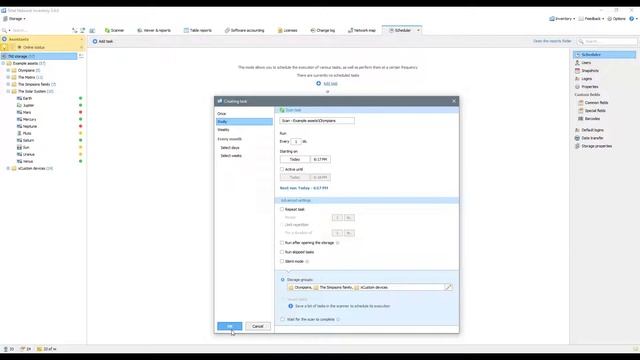Image resolution: width=640 pixels, height=360 pixels.
Task: Edit the task name text field
Action: 317,121
